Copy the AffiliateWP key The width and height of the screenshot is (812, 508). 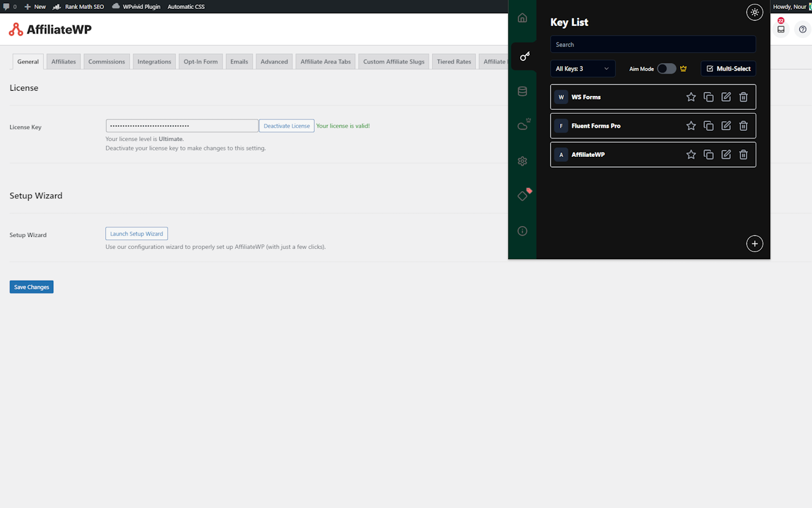(x=709, y=154)
